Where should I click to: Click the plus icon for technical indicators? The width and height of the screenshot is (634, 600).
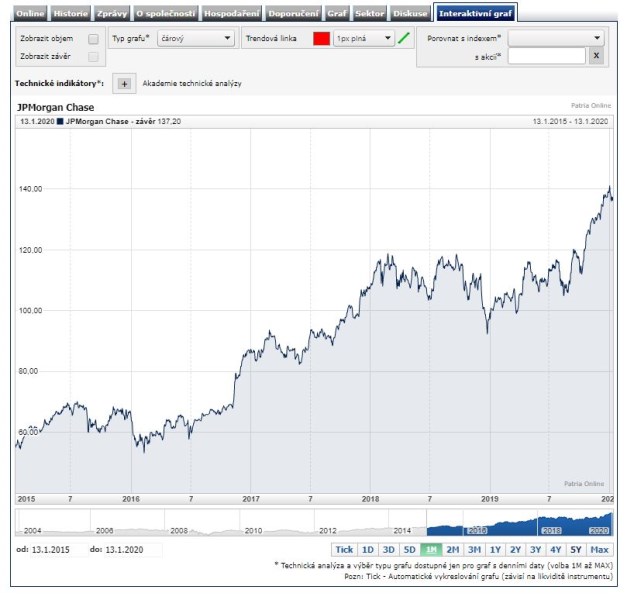(x=124, y=84)
